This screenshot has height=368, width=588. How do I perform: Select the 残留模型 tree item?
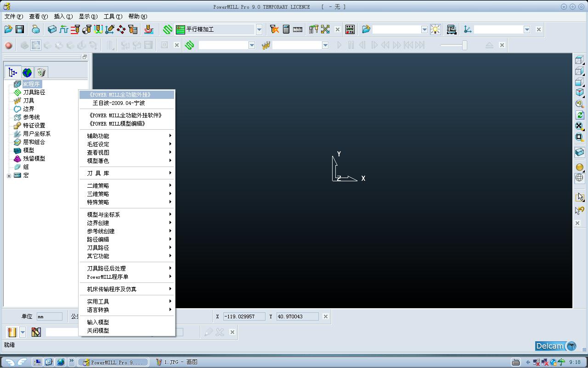click(34, 158)
